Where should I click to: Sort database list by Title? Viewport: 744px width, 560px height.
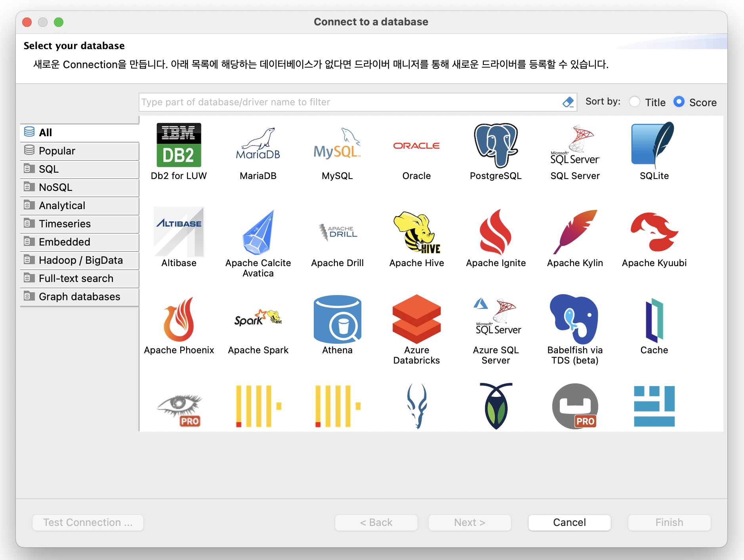[x=635, y=102]
